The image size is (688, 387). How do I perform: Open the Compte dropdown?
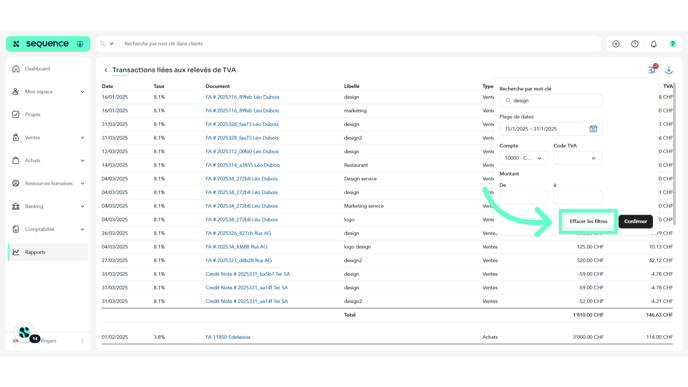(523, 158)
